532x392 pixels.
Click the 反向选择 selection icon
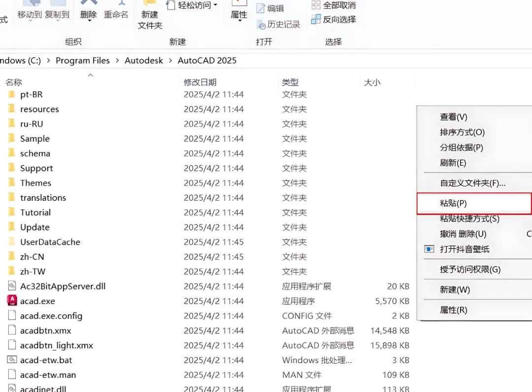[316, 19]
